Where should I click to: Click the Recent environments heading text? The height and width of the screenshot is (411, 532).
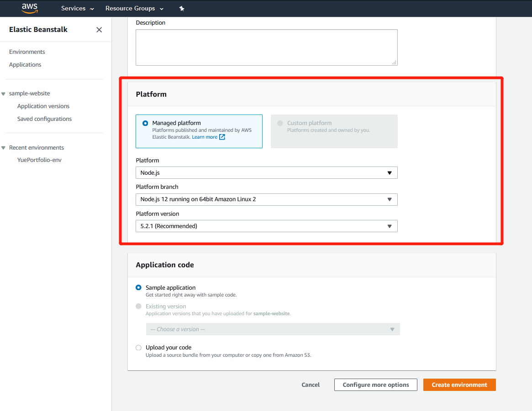pos(36,148)
